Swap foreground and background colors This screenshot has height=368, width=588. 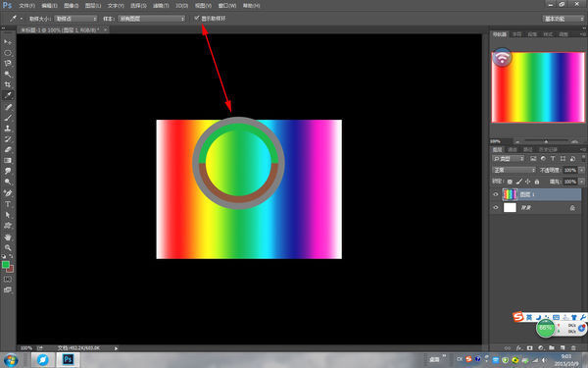[11, 256]
